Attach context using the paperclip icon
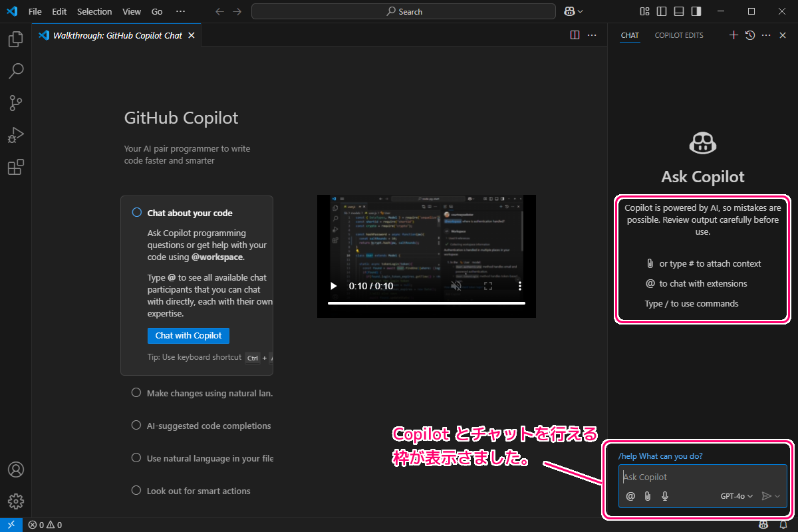This screenshot has height=532, width=798. pyautogui.click(x=647, y=495)
